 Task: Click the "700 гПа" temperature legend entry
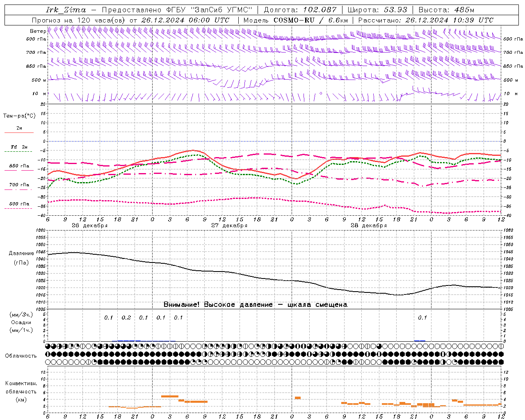click(x=19, y=185)
